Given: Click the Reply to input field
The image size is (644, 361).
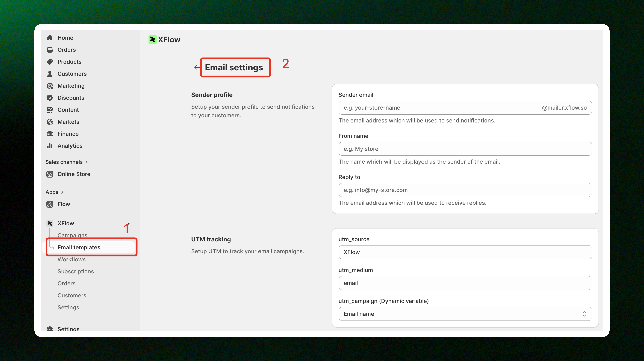Looking at the screenshot, I should (465, 190).
